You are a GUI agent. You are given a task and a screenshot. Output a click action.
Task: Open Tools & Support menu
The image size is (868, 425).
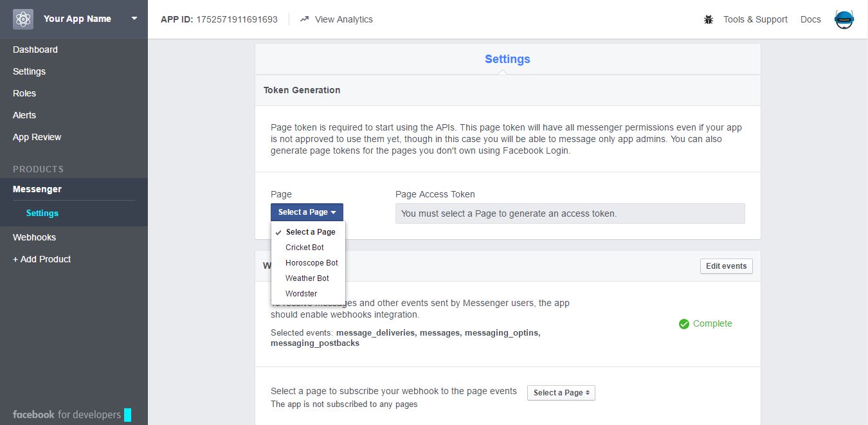(x=755, y=19)
